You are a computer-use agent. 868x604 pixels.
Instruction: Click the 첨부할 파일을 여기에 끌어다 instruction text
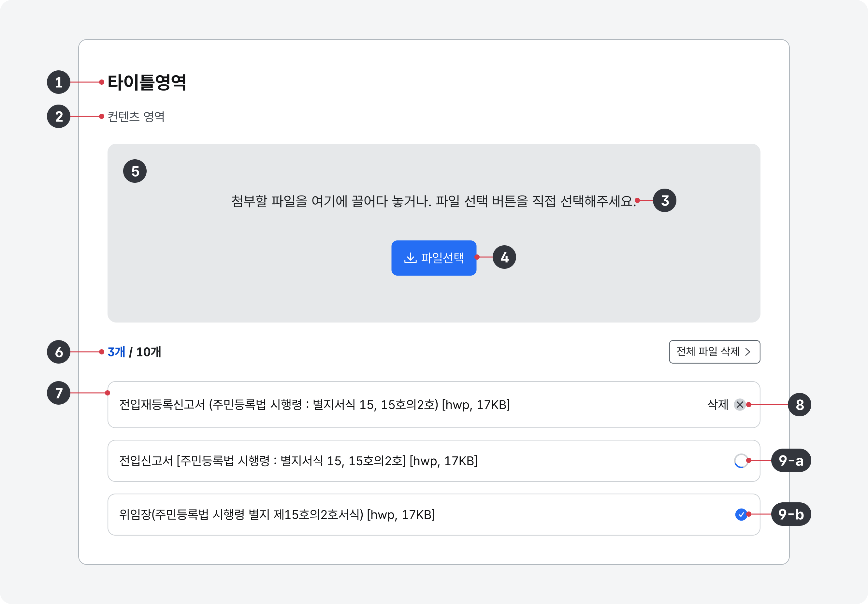pyautogui.click(x=434, y=201)
